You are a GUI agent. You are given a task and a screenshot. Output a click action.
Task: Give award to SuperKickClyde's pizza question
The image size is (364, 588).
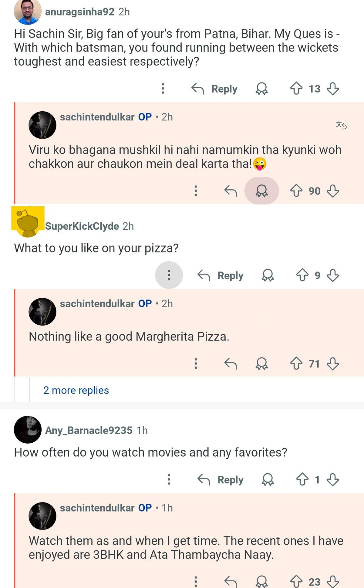point(268,275)
